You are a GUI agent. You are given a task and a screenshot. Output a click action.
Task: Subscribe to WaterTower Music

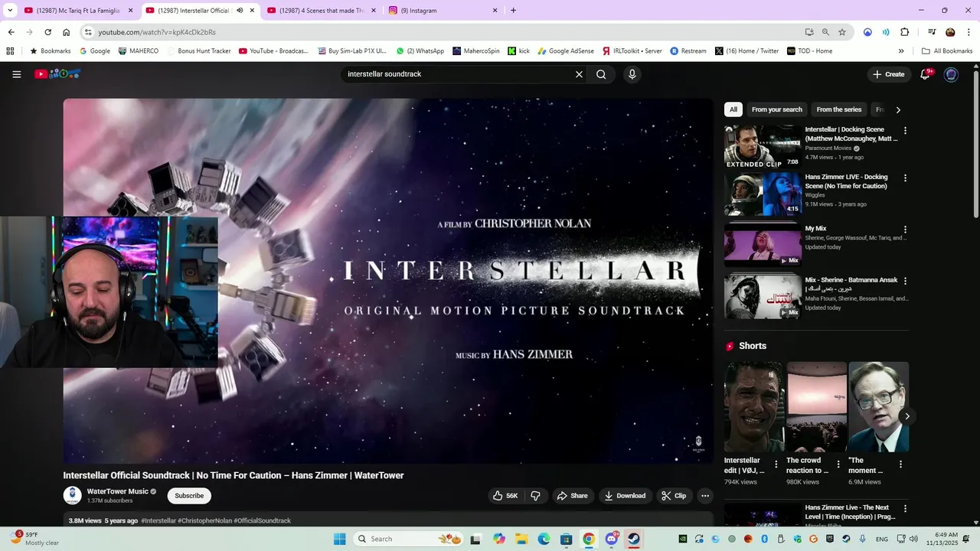189,496
